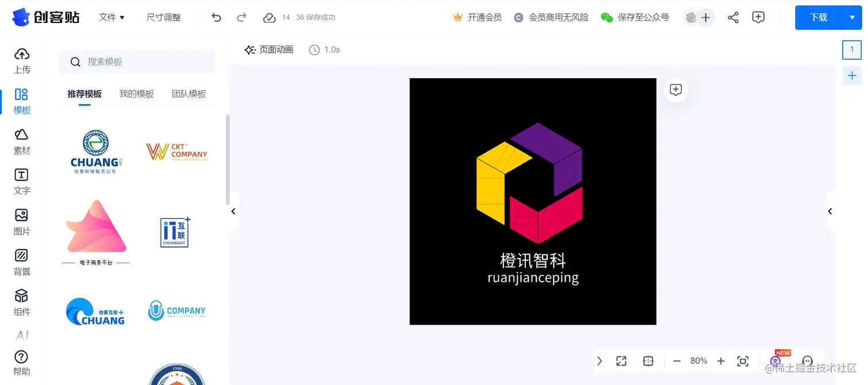Select CKT COMPANY logo template
868x385 pixels.
pos(176,152)
